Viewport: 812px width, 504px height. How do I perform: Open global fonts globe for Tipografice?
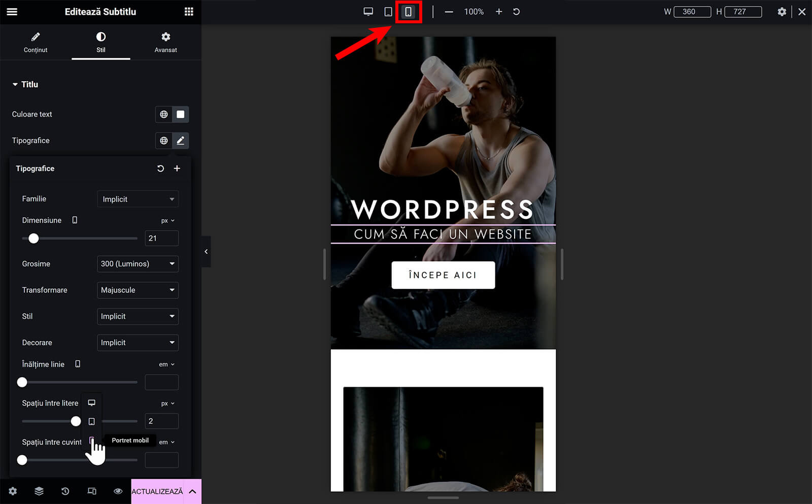[163, 141]
